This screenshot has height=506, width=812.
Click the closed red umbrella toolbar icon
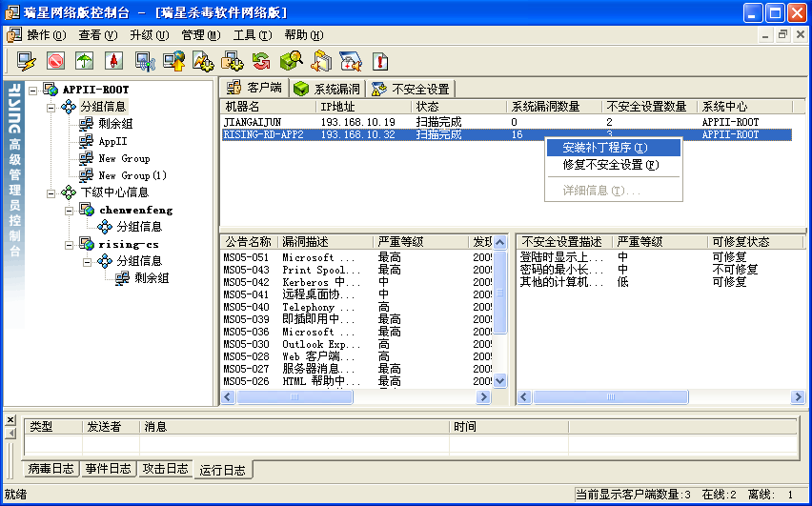113,61
